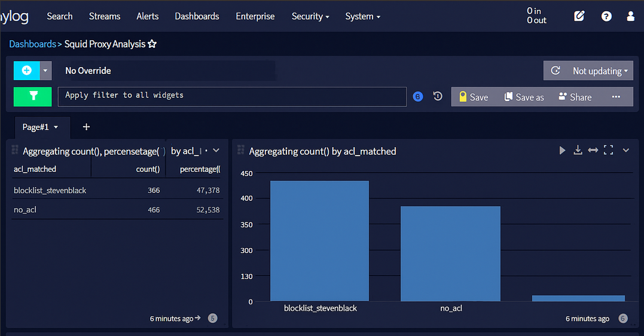Click the 466 count cell

pos(154,210)
